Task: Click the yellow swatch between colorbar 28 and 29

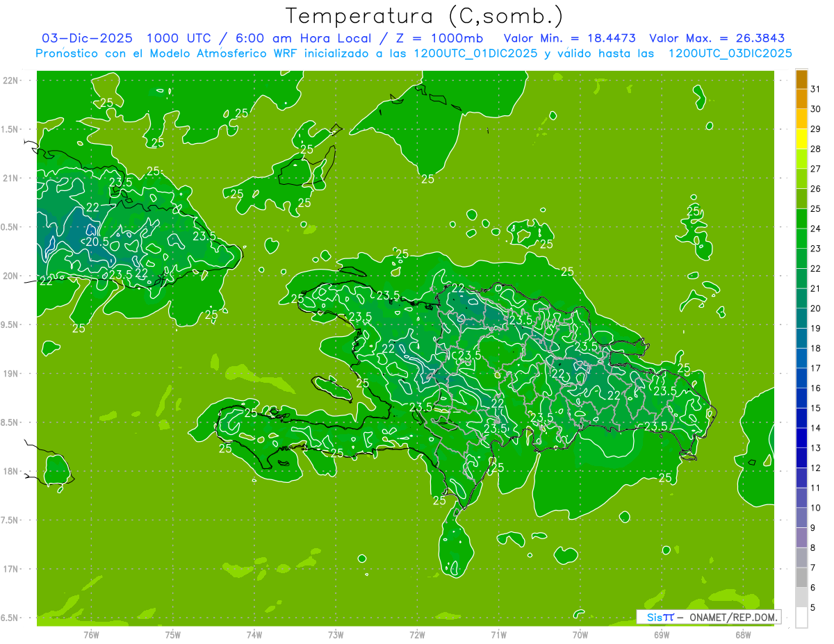Action: [x=801, y=140]
